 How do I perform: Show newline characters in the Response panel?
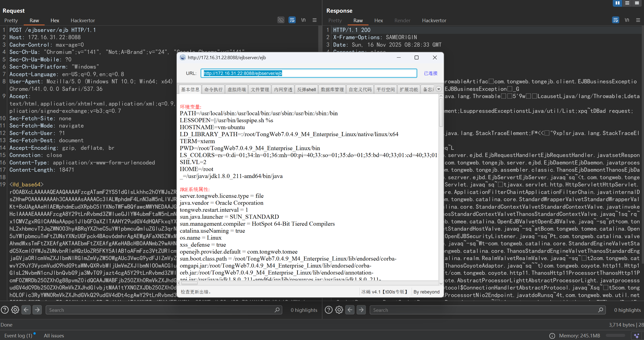coord(627,20)
